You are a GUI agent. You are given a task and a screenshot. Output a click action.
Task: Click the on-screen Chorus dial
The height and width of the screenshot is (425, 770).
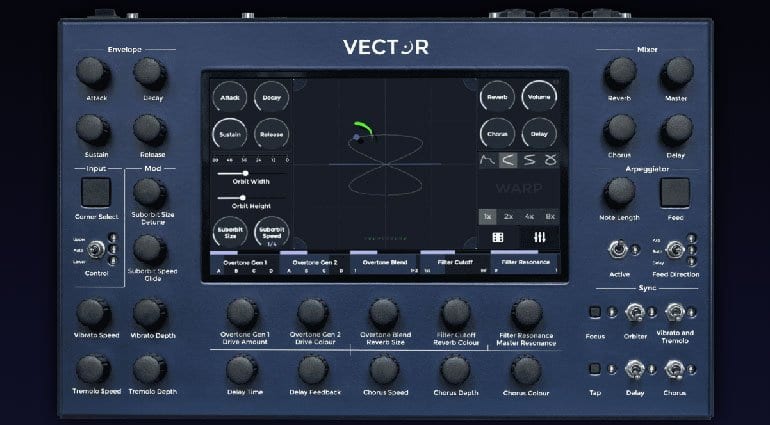tap(497, 133)
